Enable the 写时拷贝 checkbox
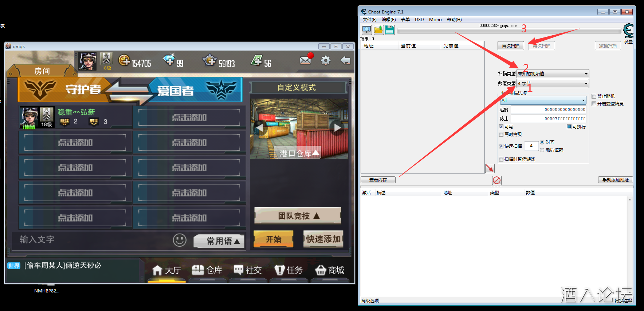This screenshot has height=311, width=644. (501, 135)
